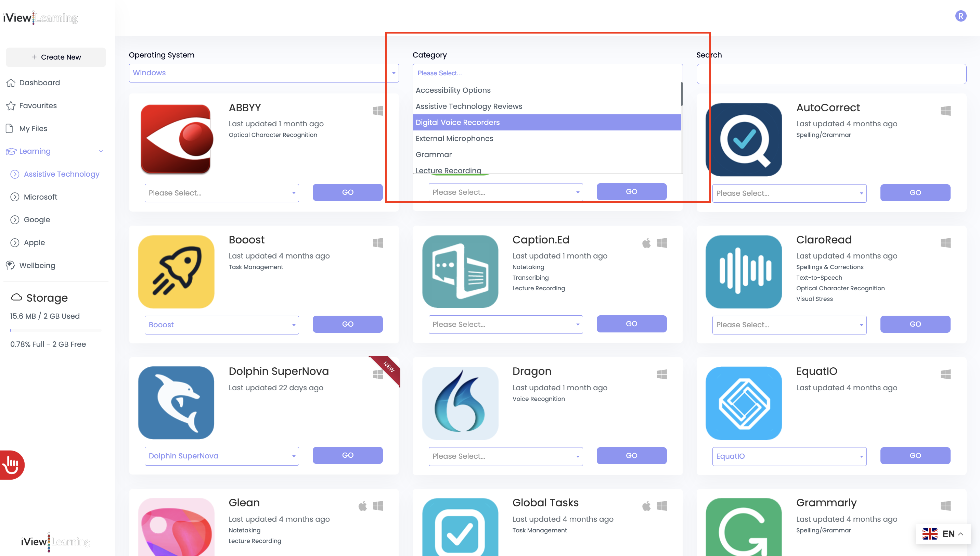Open the Operating System Windows dropdown
Image resolution: width=980 pixels, height=556 pixels.
(x=264, y=73)
